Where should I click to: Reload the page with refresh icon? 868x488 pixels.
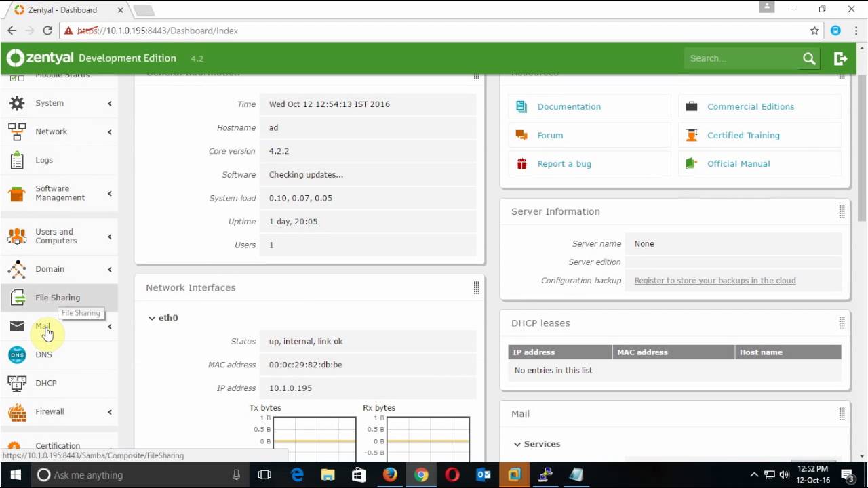tap(47, 30)
